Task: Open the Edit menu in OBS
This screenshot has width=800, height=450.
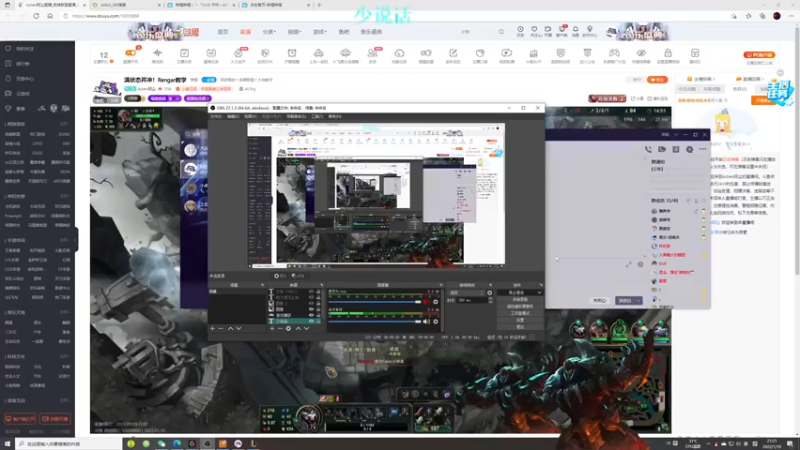Action: 233,116
